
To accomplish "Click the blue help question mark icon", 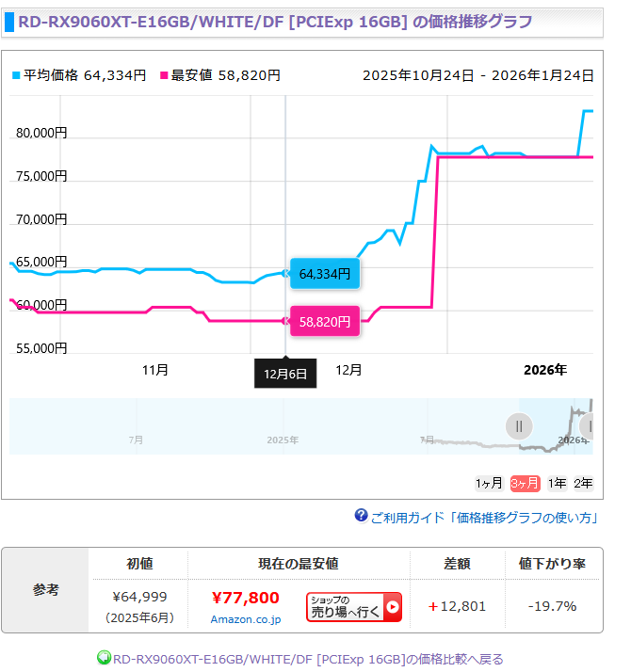I will (x=361, y=516).
